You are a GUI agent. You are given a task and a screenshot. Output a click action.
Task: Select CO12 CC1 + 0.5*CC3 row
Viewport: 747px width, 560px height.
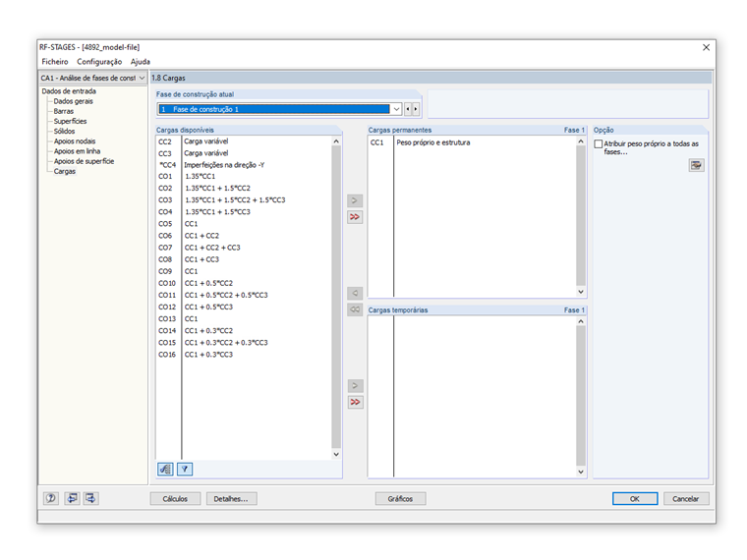point(244,307)
